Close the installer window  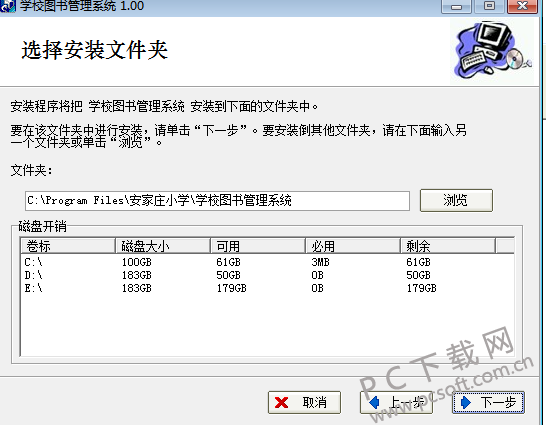(x=522, y=6)
